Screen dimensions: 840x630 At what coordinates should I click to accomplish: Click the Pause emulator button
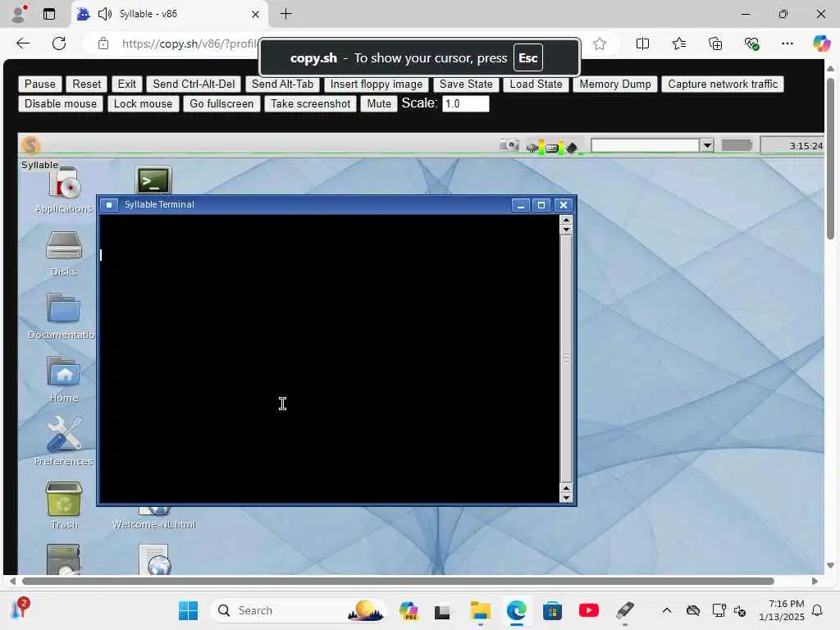coord(39,84)
